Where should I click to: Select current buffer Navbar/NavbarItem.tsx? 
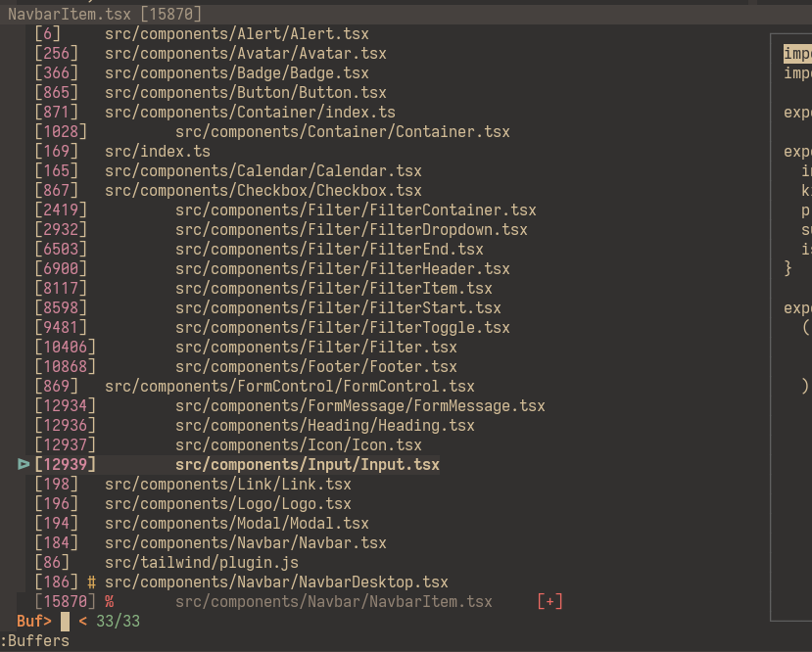(x=333, y=602)
